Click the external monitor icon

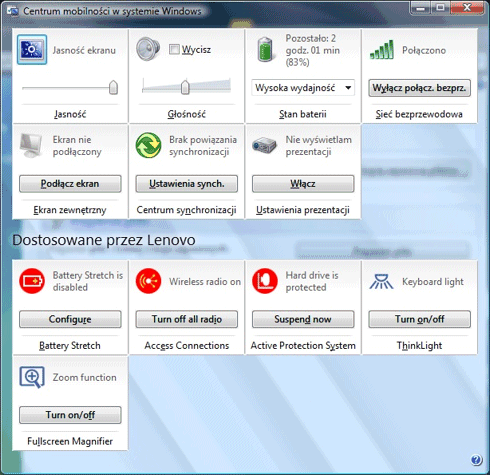click(x=31, y=145)
